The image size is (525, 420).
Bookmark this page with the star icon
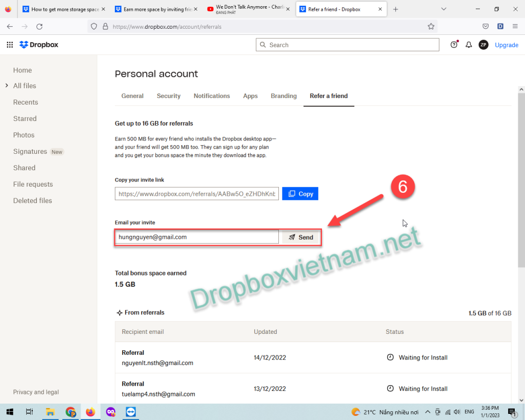[x=431, y=27]
